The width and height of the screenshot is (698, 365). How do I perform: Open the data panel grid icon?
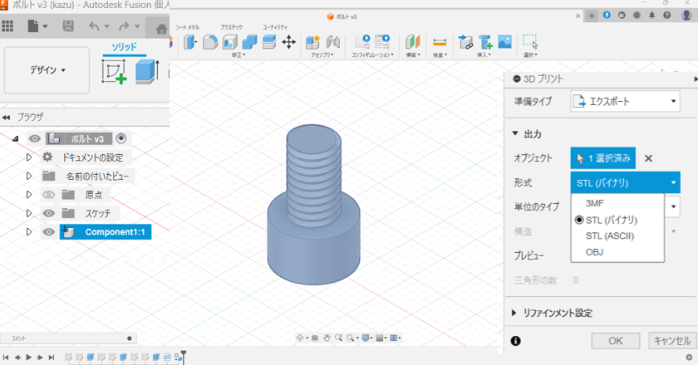pyautogui.click(x=8, y=26)
